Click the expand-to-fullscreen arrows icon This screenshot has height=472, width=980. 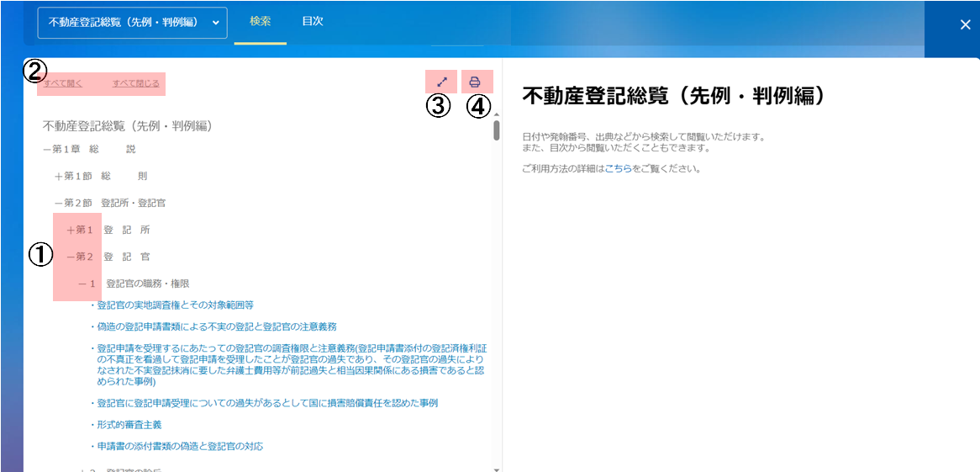442,82
